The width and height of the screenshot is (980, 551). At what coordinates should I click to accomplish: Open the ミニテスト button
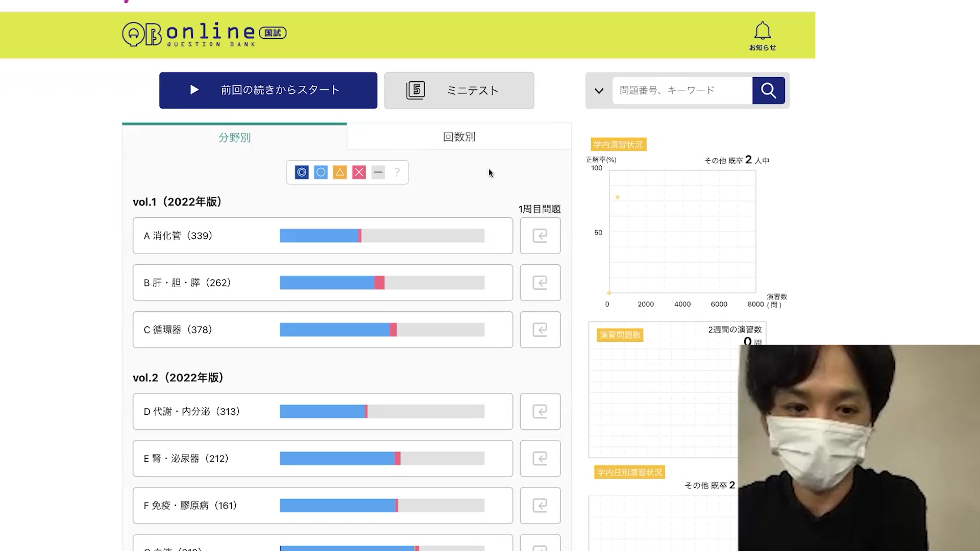[459, 90]
